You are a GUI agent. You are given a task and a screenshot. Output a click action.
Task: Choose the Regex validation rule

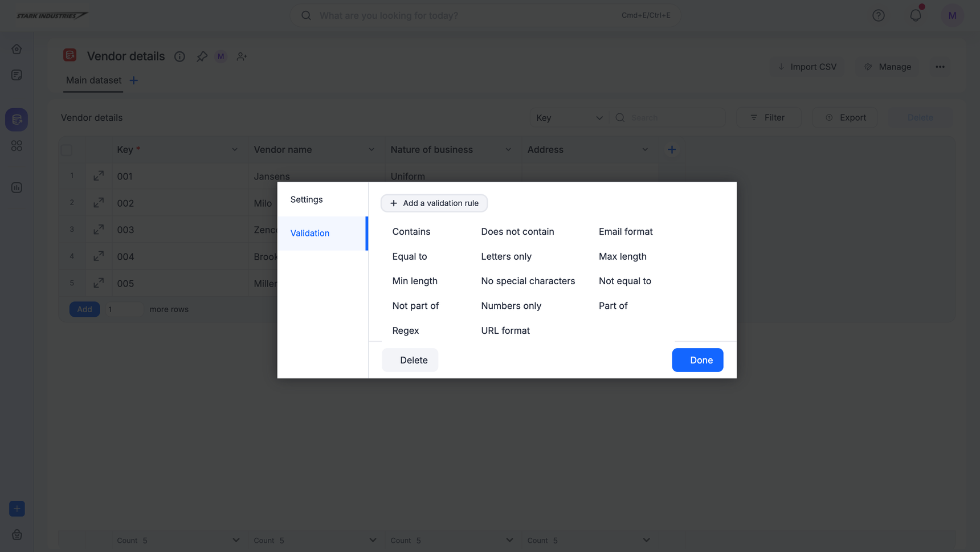[x=406, y=330]
